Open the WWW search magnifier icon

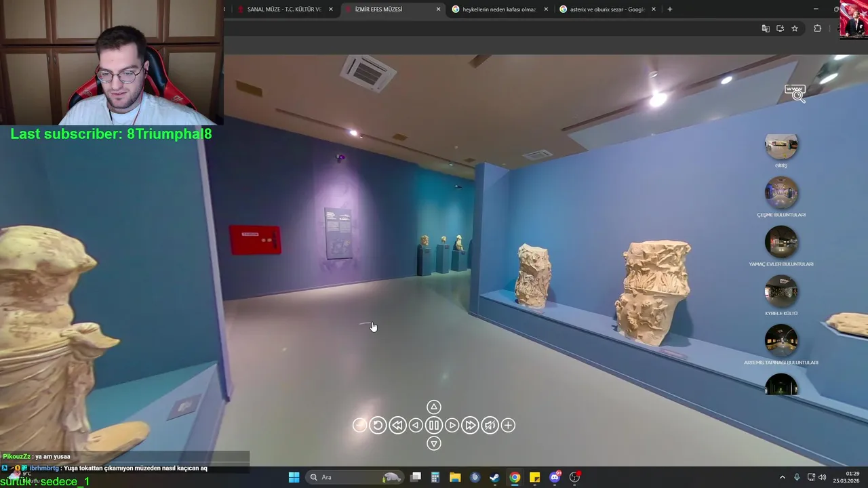[x=795, y=93]
